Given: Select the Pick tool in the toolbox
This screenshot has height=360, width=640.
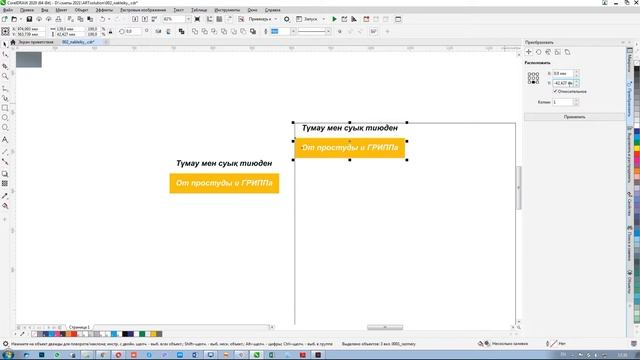Looking at the screenshot, I should 5,44.
